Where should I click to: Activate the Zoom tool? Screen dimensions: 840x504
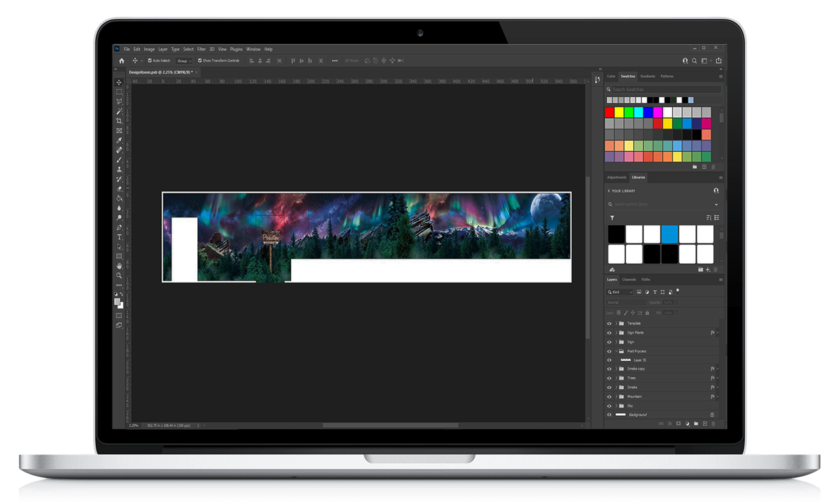click(x=119, y=275)
